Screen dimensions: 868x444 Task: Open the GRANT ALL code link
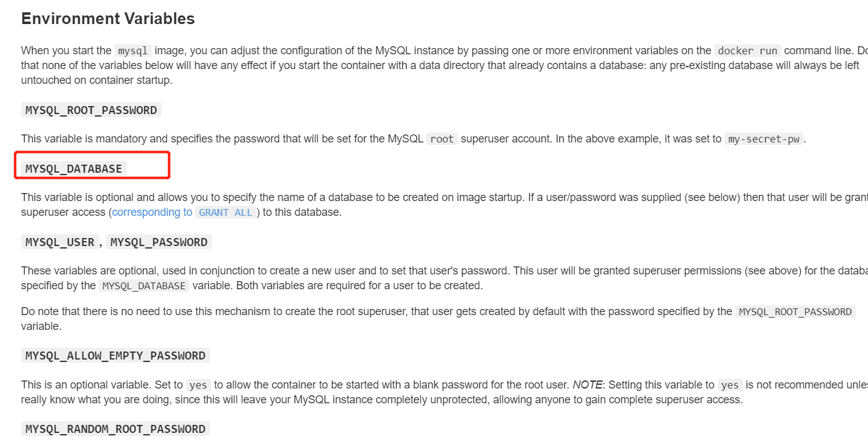[225, 213]
